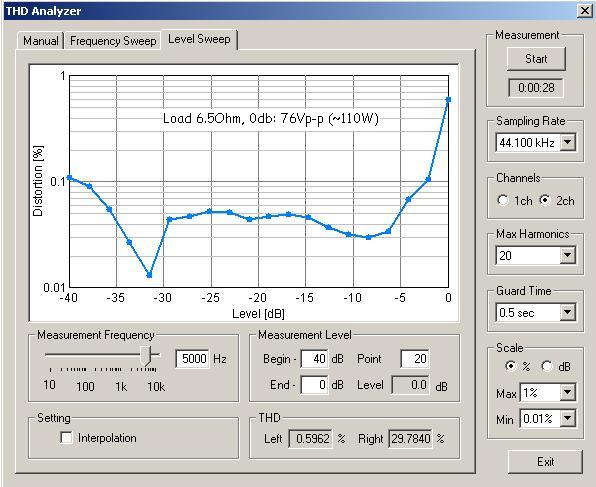Open the Sampling Rate dropdown

click(x=567, y=143)
